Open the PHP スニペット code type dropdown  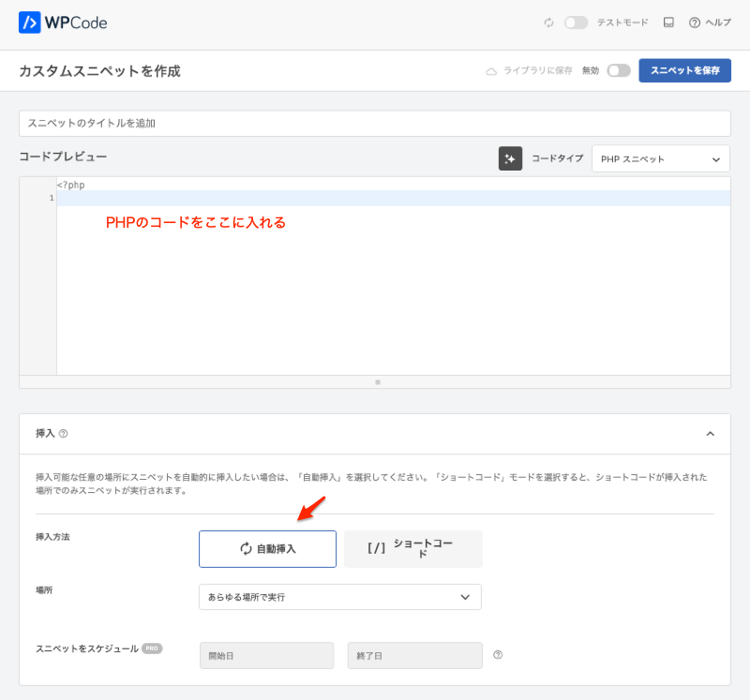[x=661, y=158]
